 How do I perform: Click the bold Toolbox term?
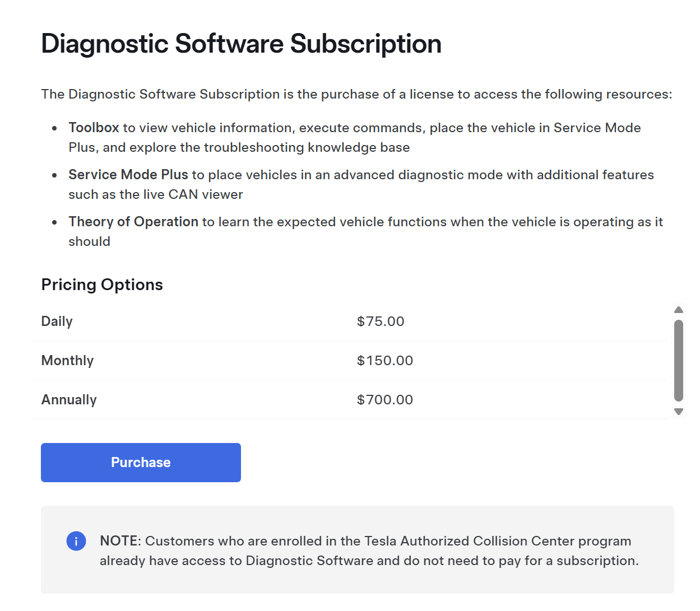94,128
